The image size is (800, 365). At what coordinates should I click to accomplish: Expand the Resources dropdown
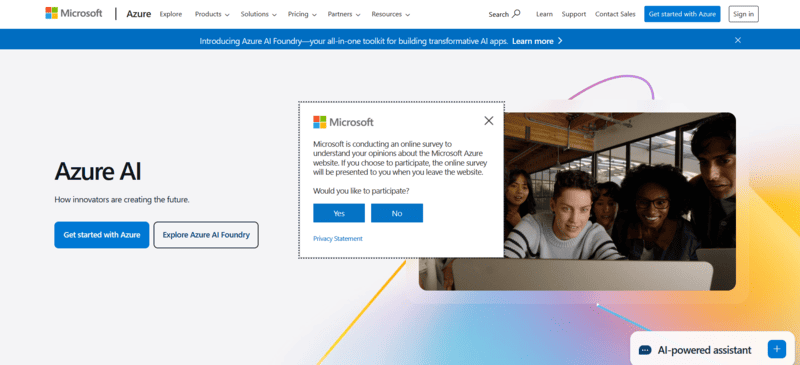(390, 14)
